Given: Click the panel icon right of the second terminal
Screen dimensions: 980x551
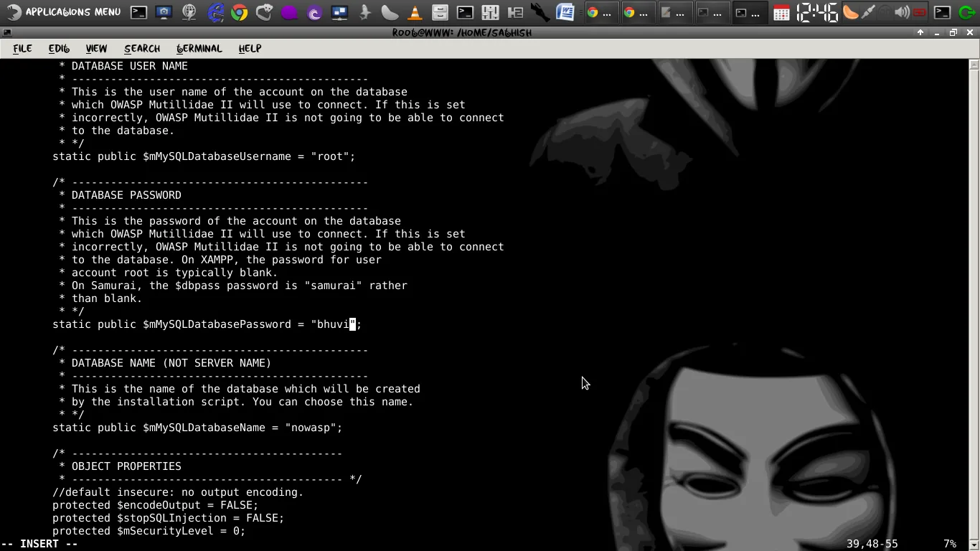Looking at the screenshot, I should (490, 12).
